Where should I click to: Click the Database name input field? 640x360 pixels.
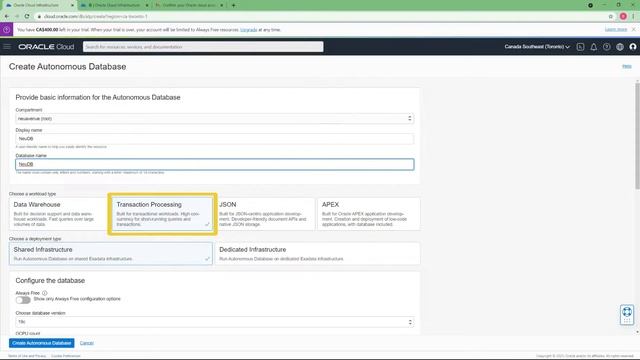coord(215,164)
